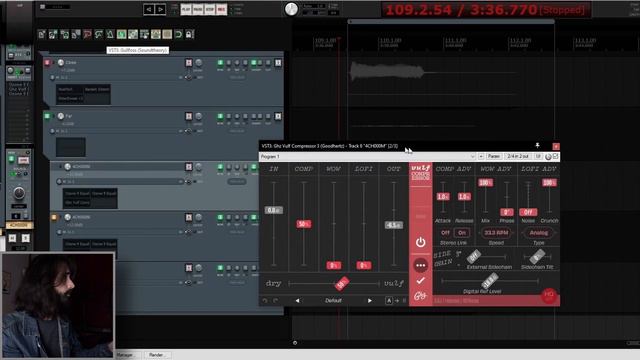Set Stereo Link to Off
The height and width of the screenshot is (360, 640).
click(445, 233)
